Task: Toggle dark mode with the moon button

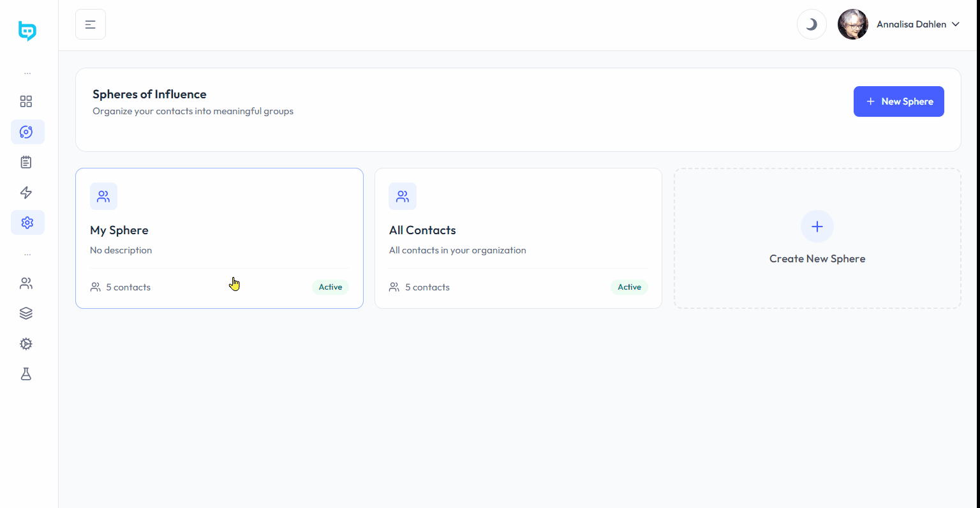Action: tap(812, 25)
